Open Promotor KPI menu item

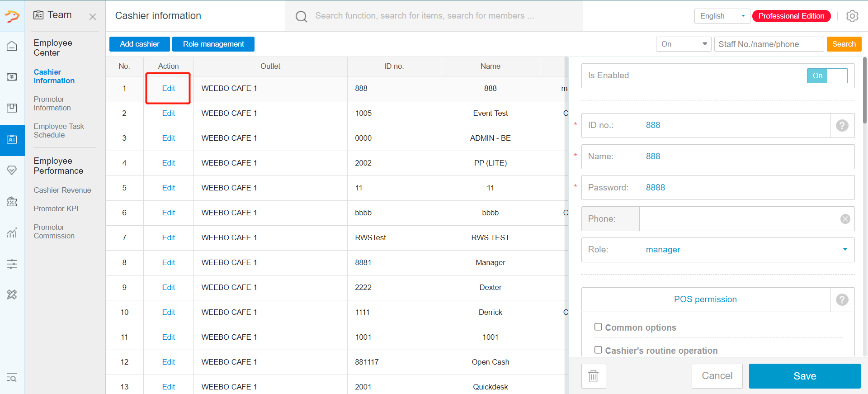(x=56, y=209)
